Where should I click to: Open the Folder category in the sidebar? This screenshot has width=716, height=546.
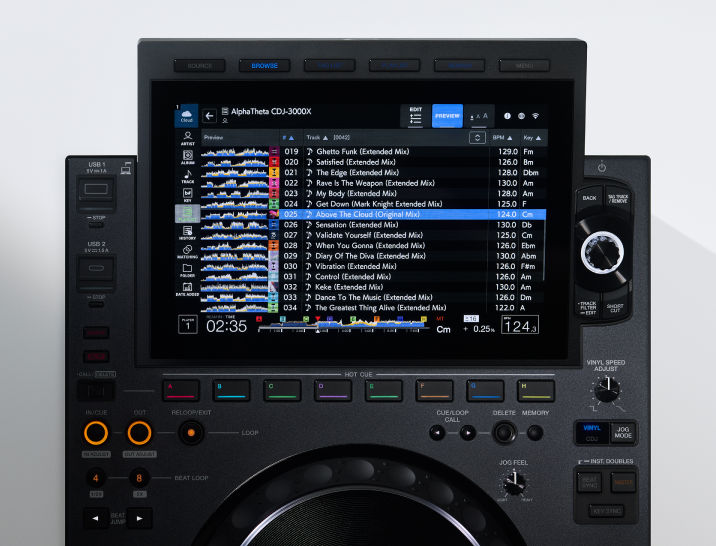187,270
